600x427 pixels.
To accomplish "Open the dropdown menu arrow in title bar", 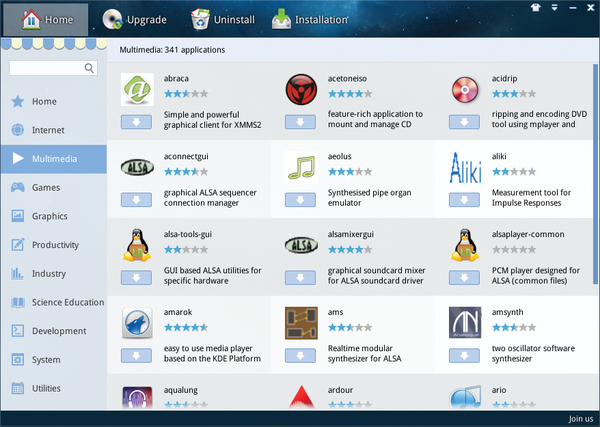I will 554,7.
